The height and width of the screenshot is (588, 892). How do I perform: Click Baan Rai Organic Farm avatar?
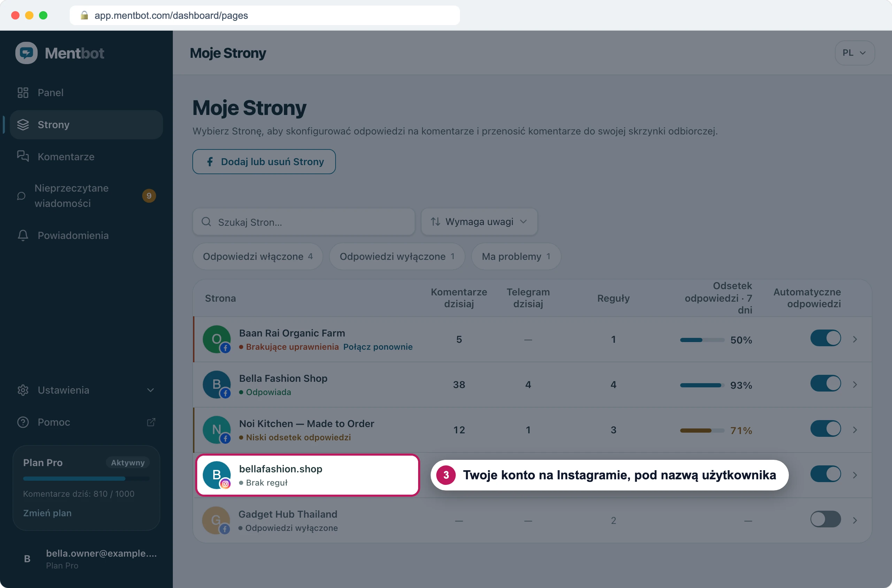pyautogui.click(x=216, y=339)
